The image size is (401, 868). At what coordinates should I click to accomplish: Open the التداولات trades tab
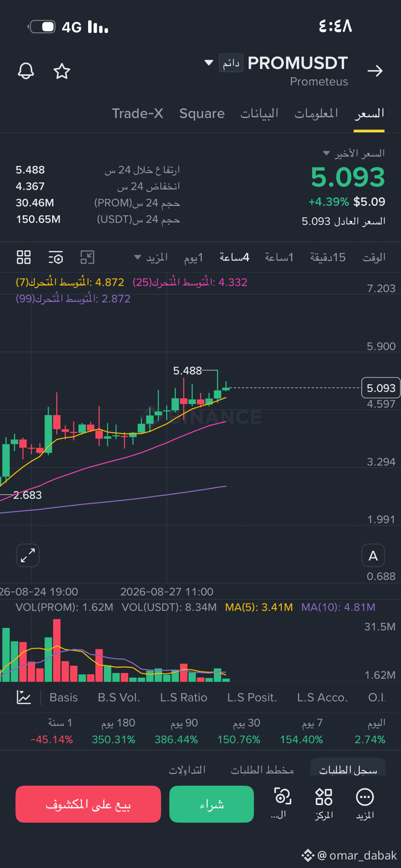187,770
